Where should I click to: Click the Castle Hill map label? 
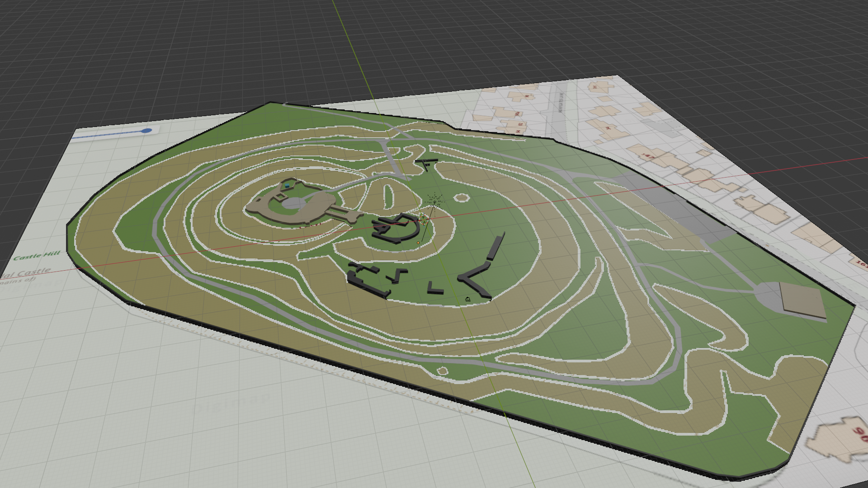(x=37, y=256)
